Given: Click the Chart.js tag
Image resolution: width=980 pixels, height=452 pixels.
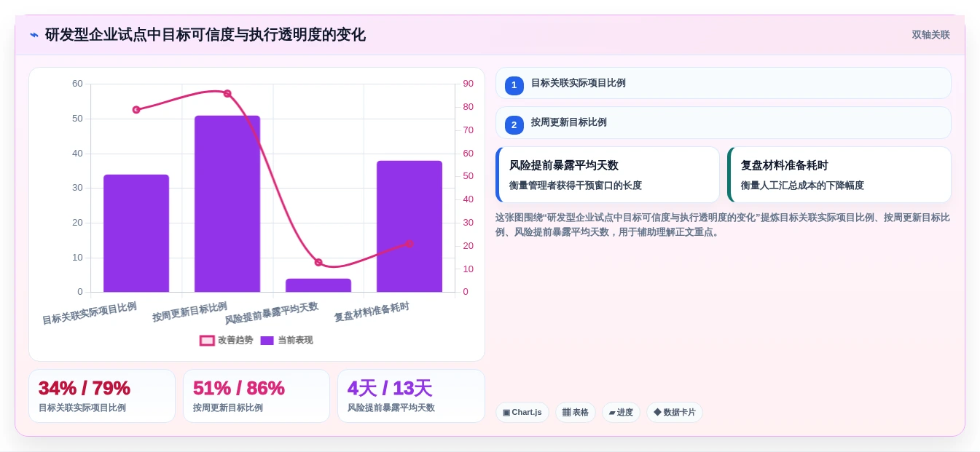Looking at the screenshot, I should (522, 413).
